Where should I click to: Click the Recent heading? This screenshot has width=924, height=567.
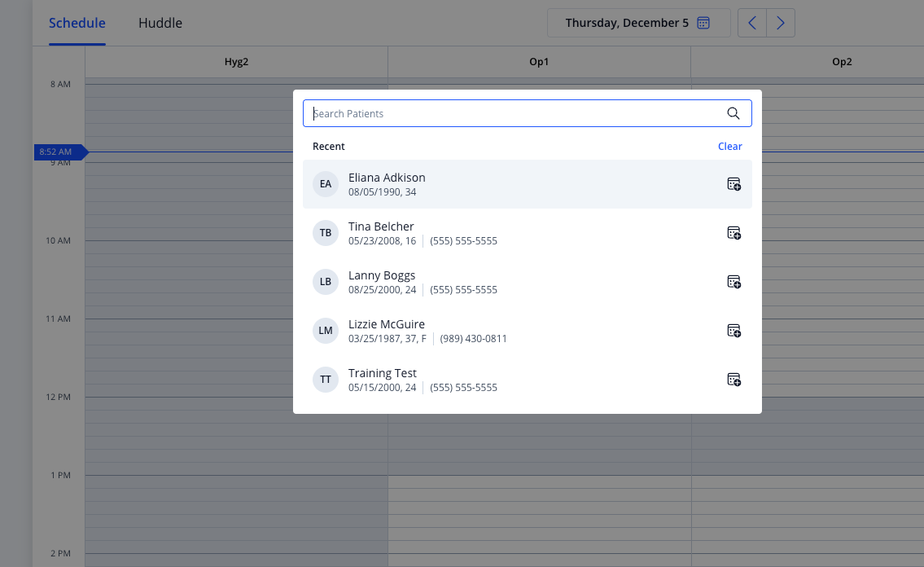click(x=329, y=146)
